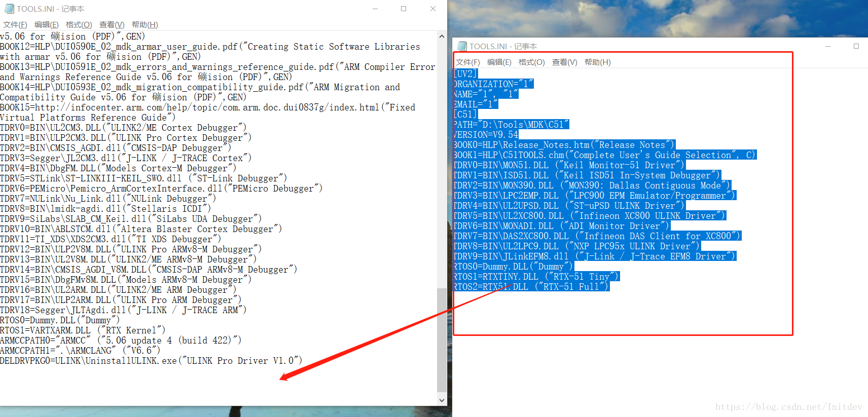Click the BOOK1 C51TOOLS.chm line
The image size is (868, 417).
tap(605, 155)
